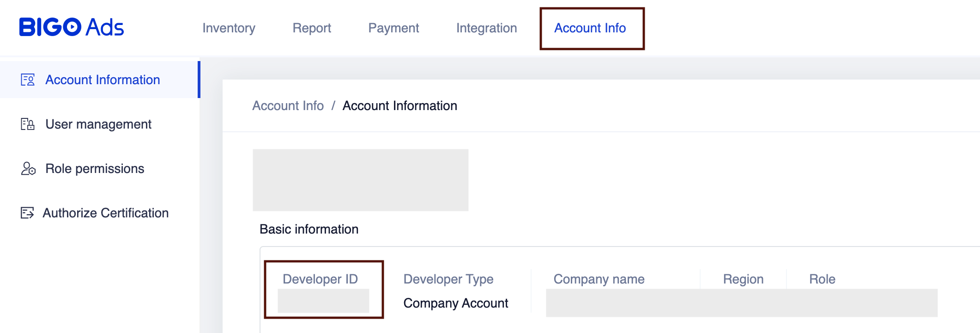Select the Account Info top tab

click(590, 28)
